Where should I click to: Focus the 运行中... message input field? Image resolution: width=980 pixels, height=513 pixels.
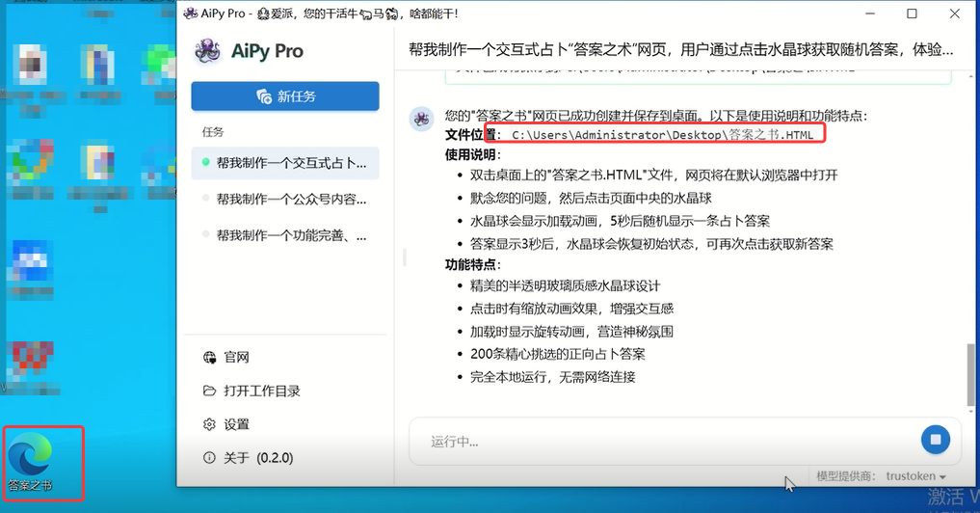[x=663, y=442]
